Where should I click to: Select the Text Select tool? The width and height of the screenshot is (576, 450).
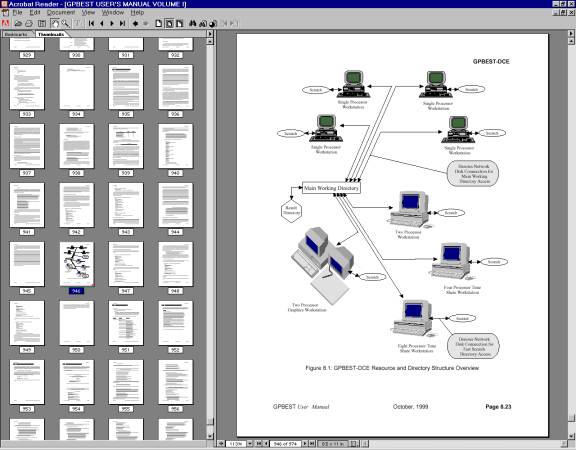pyautogui.click(x=77, y=24)
